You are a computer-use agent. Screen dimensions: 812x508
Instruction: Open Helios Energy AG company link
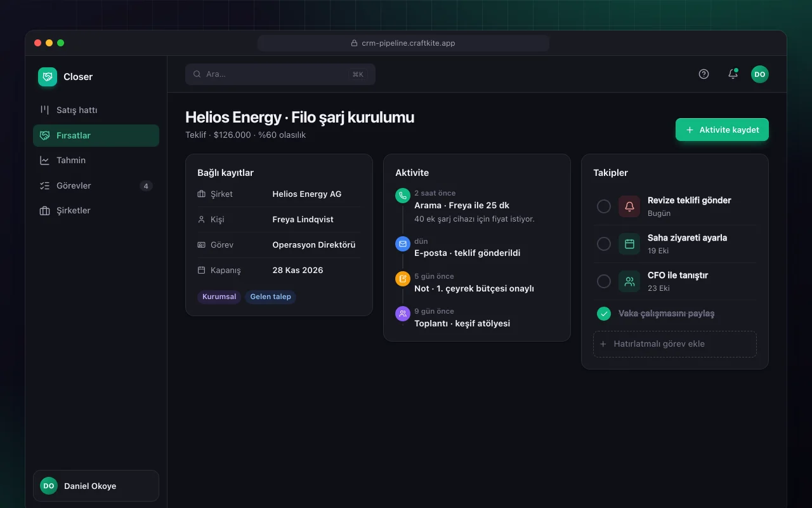(307, 194)
